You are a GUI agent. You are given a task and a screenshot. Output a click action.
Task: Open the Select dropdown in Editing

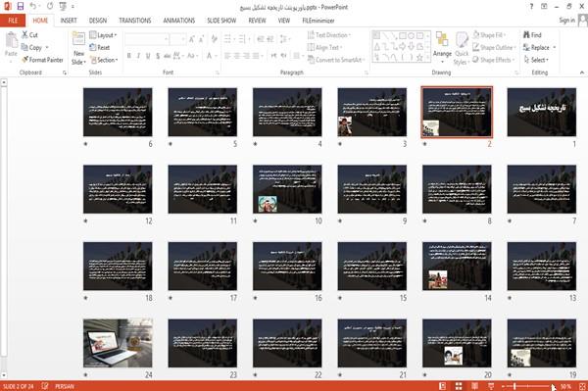pyautogui.click(x=537, y=60)
